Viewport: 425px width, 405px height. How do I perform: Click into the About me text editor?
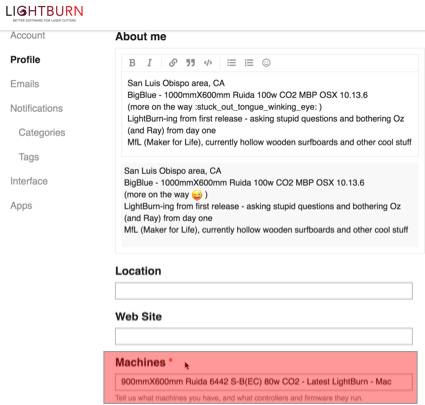coord(270,114)
